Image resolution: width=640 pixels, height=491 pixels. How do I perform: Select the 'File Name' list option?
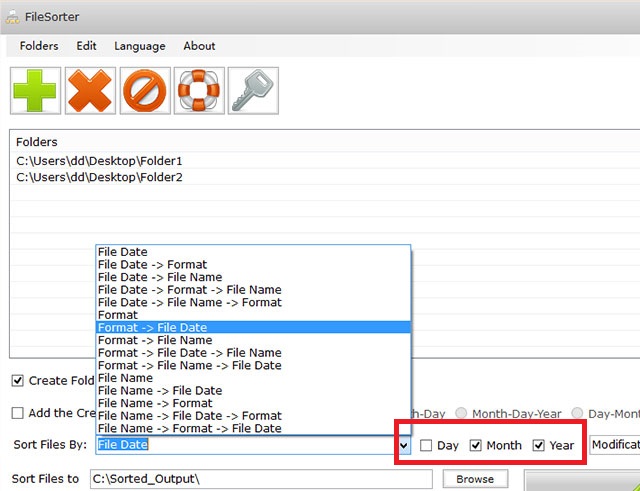(253, 378)
